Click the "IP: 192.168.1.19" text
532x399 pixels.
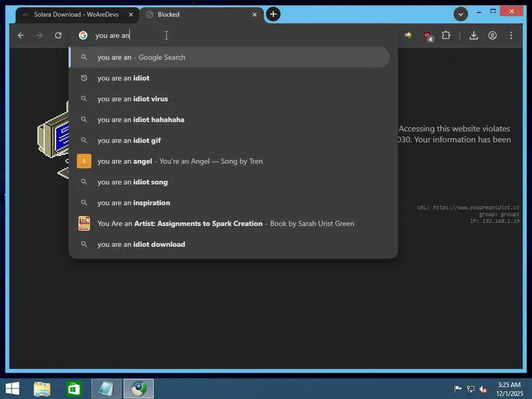click(495, 221)
